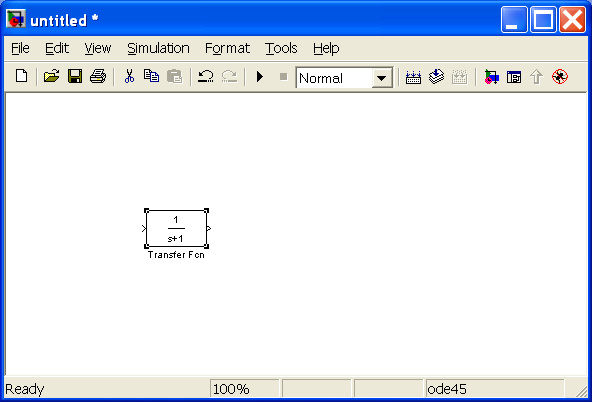Image resolution: width=592 pixels, height=402 pixels.
Task: Open the Simulation menu
Action: coord(158,48)
